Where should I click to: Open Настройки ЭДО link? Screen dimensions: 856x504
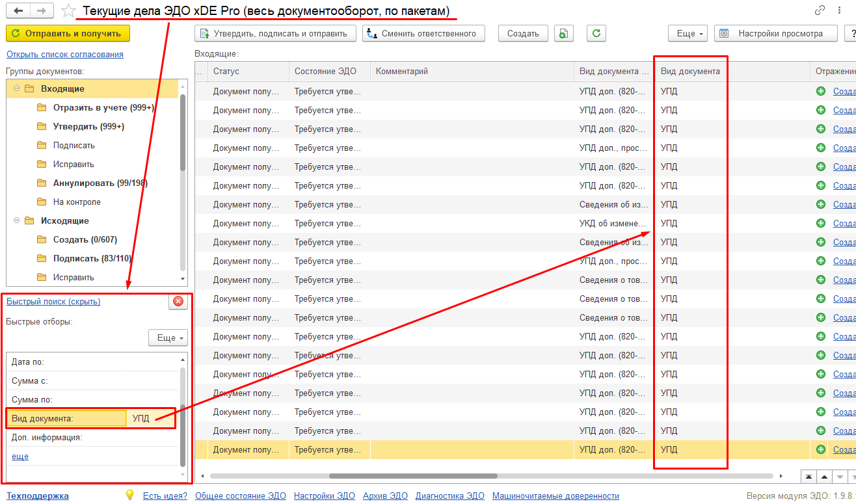pos(325,496)
